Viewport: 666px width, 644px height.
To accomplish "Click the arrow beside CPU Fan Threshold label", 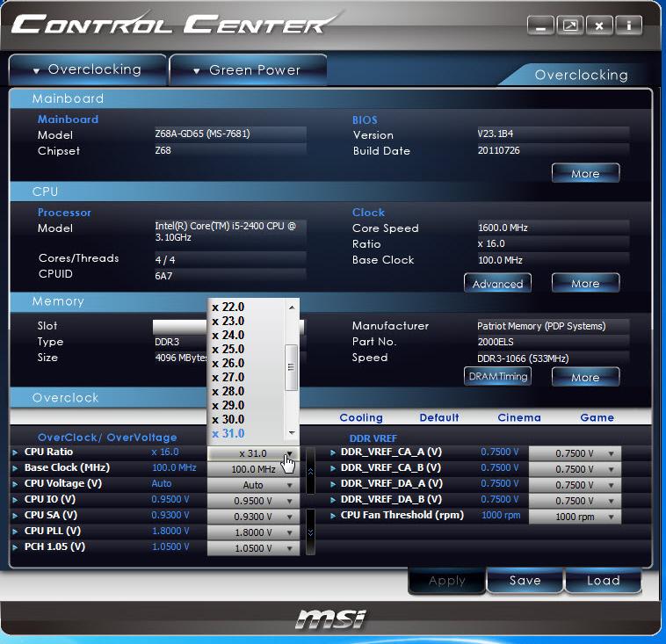I will (x=333, y=516).
